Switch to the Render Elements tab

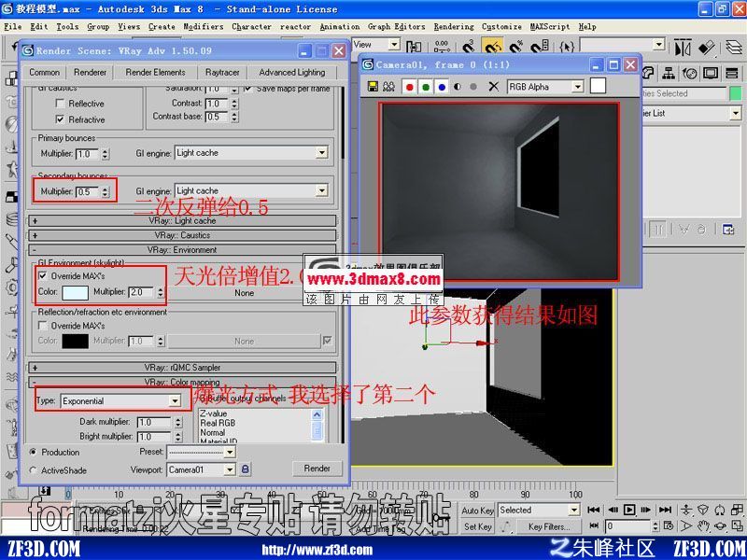[155, 73]
